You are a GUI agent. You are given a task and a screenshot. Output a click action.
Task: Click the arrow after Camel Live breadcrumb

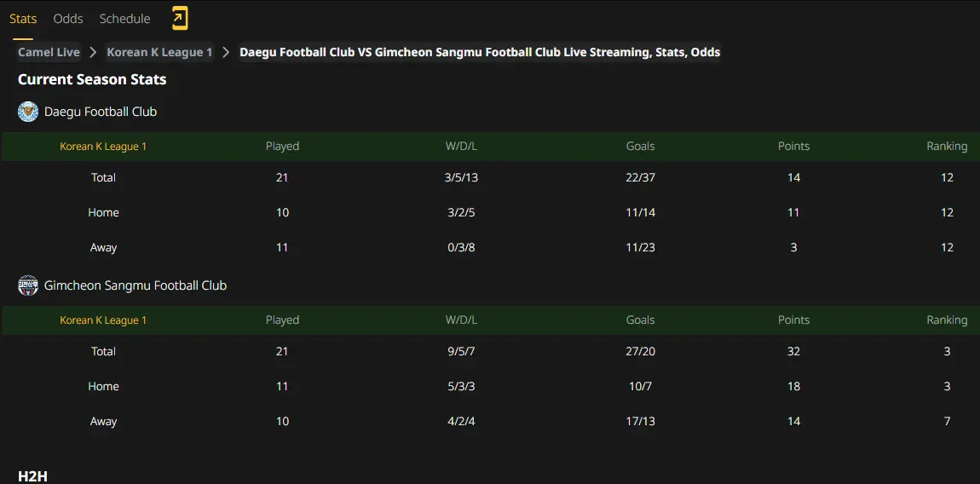pyautogui.click(x=93, y=53)
